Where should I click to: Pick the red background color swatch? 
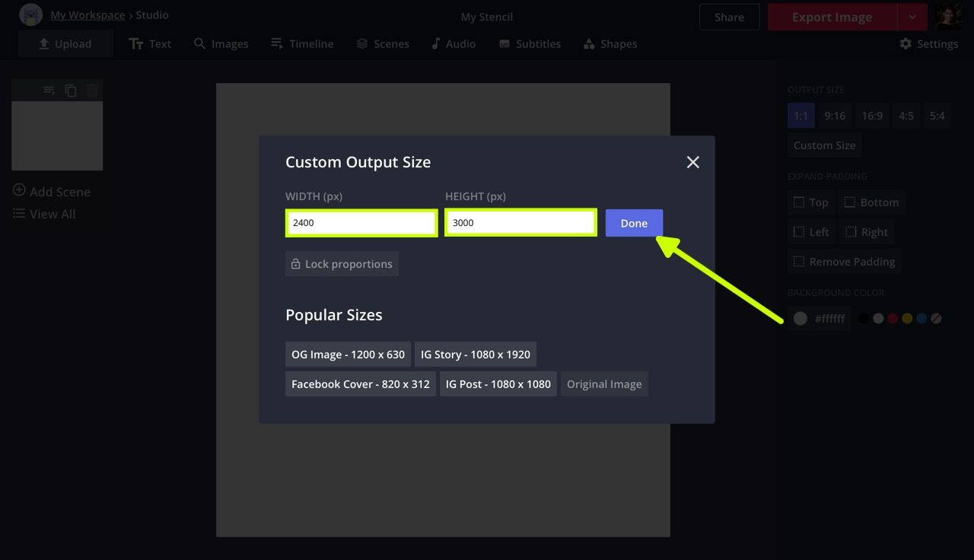pos(893,319)
